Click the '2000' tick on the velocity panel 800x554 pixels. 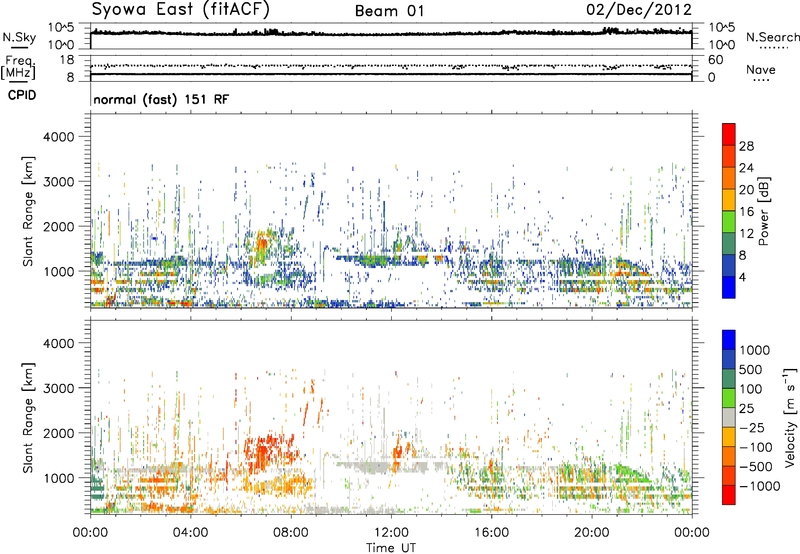[x=58, y=433]
